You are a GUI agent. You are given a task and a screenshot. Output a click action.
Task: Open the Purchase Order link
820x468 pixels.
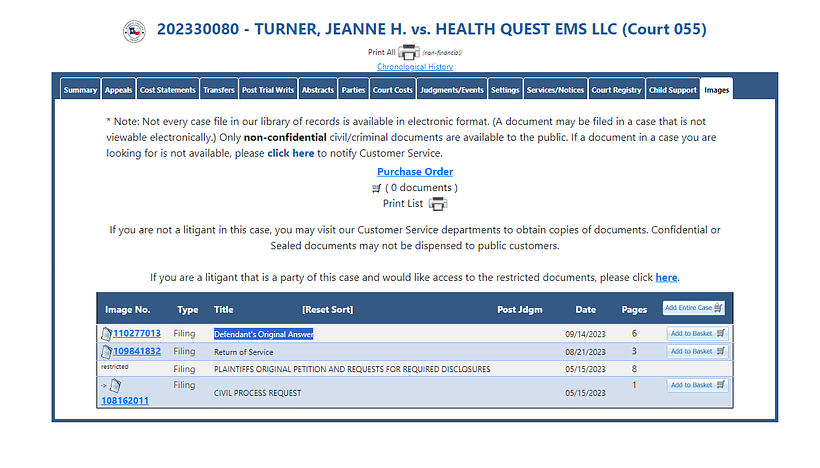tap(415, 172)
